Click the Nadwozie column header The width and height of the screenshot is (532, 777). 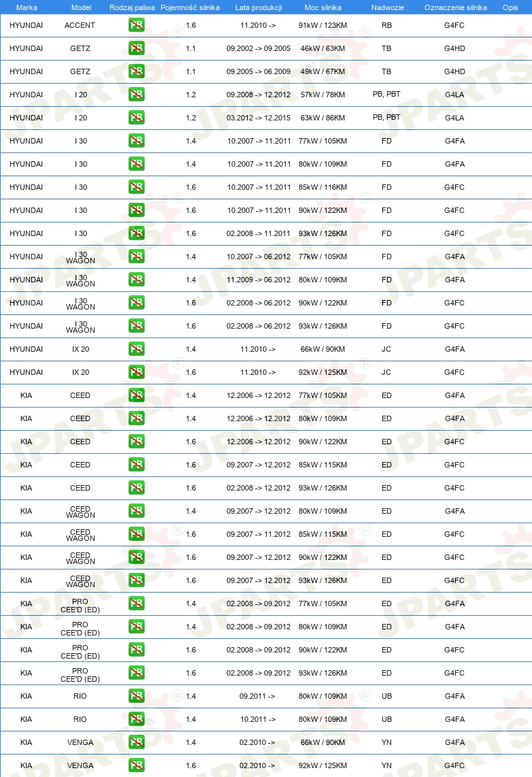coord(387,7)
